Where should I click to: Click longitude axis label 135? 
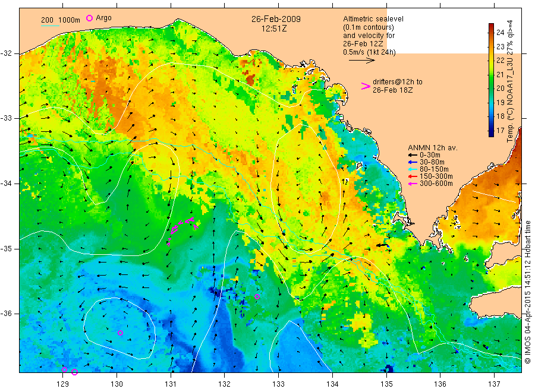(386, 384)
